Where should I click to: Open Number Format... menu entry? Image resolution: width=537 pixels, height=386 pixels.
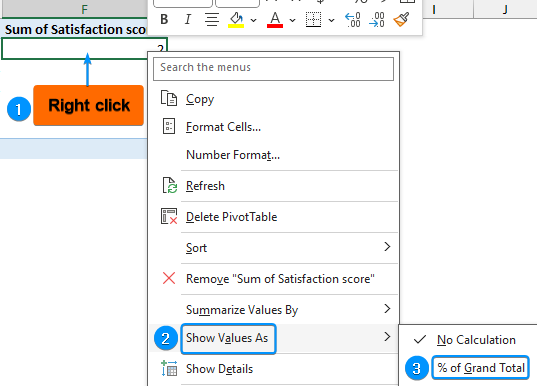274,155
